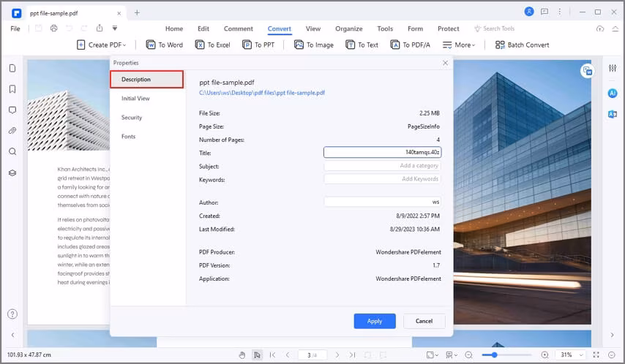Expand the right panel with arrow
This screenshot has height=364, width=625.
613,335
